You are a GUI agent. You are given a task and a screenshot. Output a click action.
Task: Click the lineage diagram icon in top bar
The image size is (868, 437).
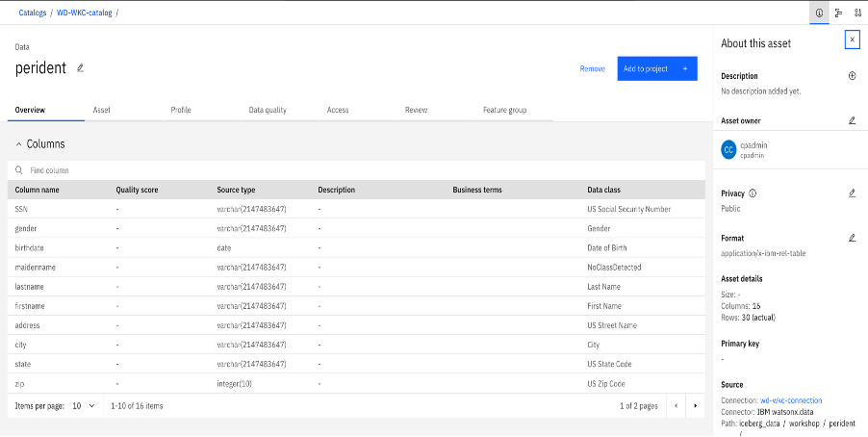[838, 13]
